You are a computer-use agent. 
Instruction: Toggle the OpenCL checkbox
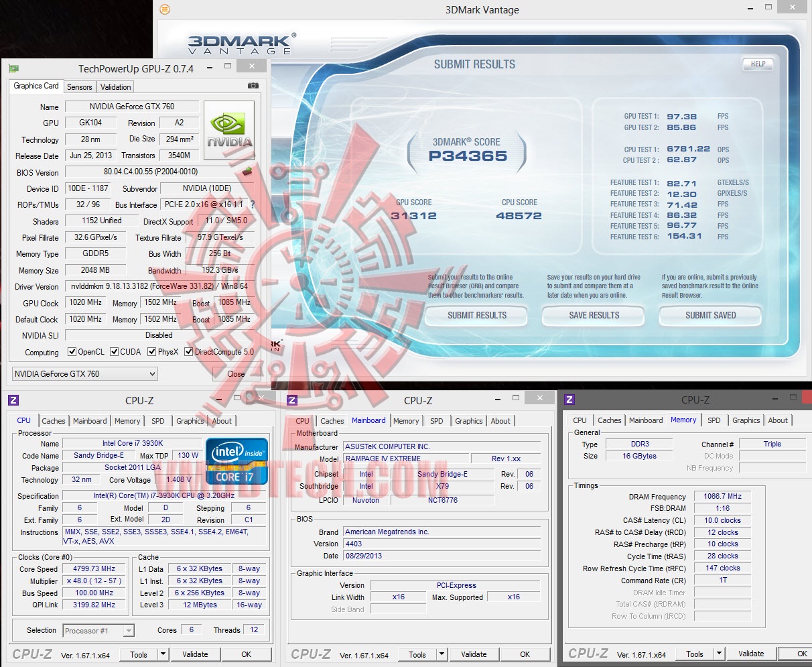[x=72, y=351]
